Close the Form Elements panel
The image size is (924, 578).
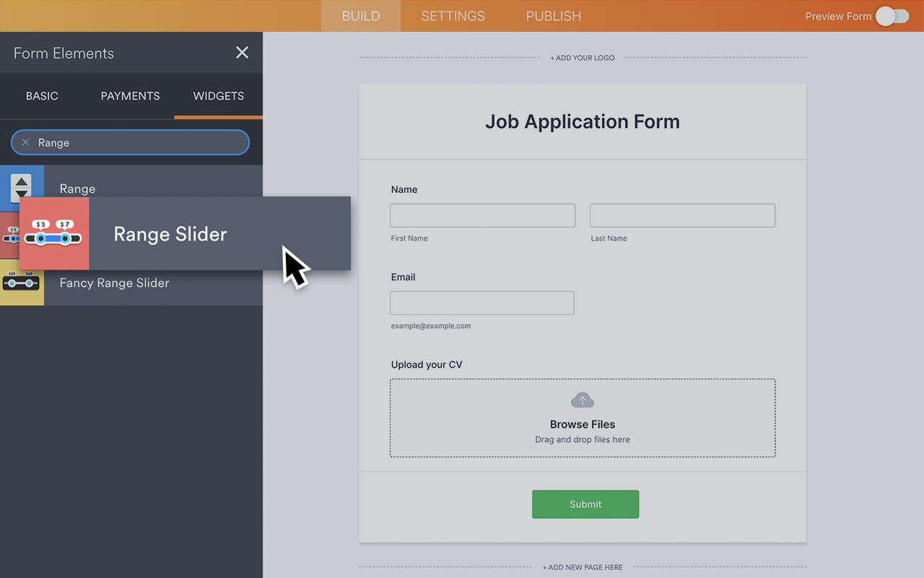(242, 52)
